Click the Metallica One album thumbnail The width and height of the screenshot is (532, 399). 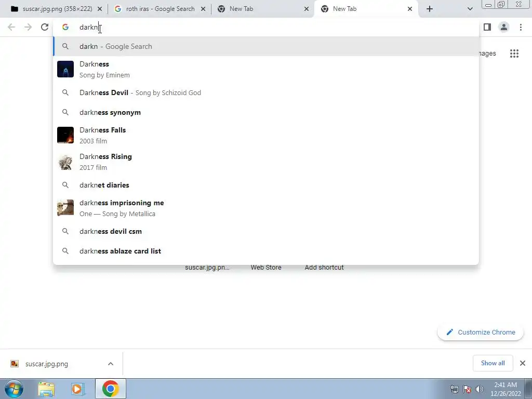point(65,208)
